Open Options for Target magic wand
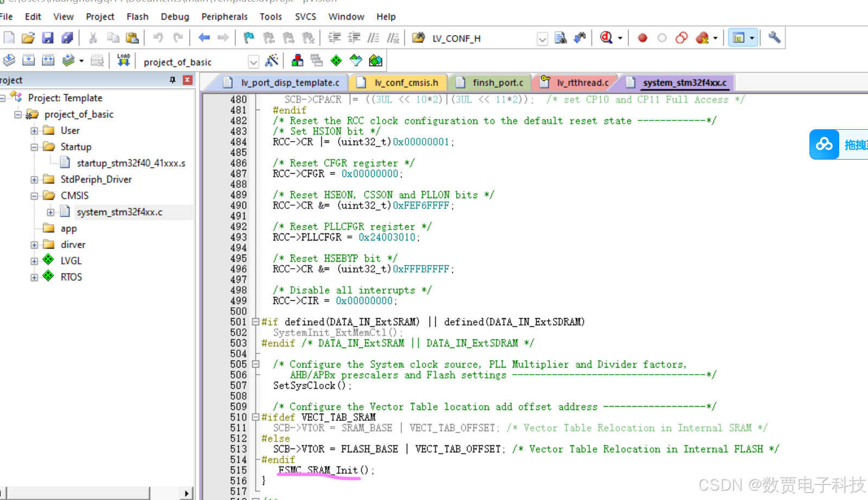The image size is (868, 500). (272, 60)
